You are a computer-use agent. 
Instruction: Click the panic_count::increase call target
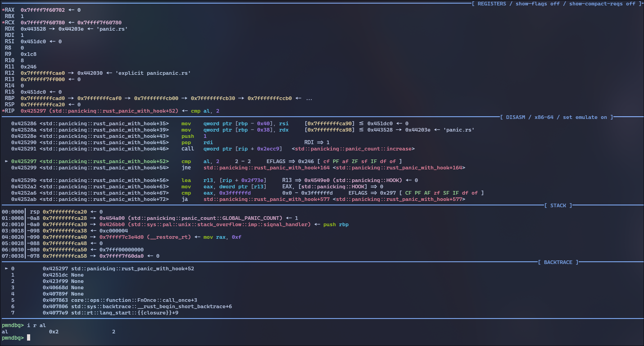(x=353, y=149)
